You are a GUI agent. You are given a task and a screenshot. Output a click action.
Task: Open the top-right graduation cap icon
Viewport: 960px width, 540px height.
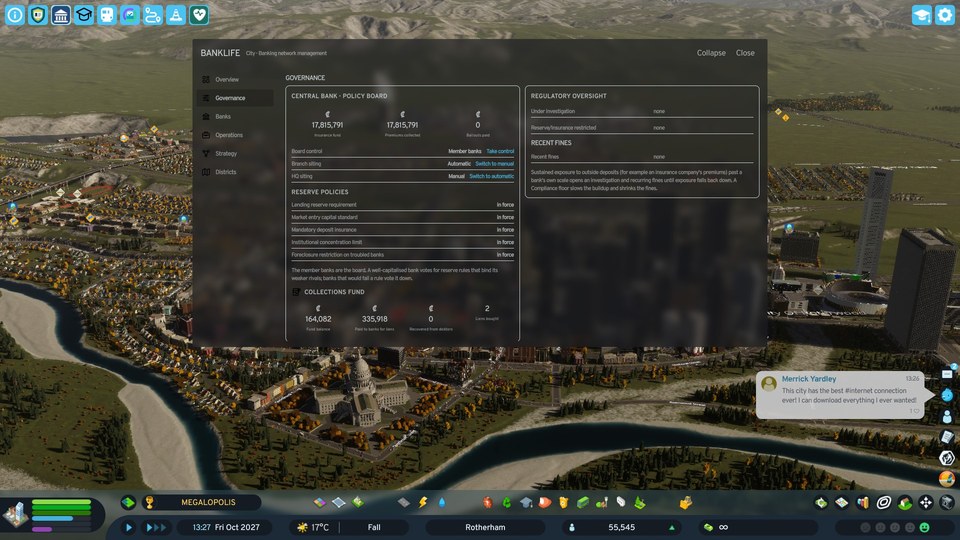(x=921, y=15)
